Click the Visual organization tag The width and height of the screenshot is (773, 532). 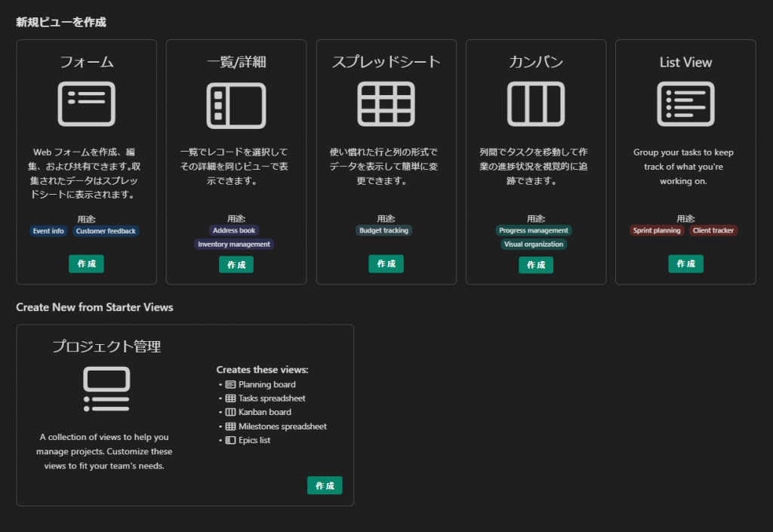pyautogui.click(x=534, y=244)
